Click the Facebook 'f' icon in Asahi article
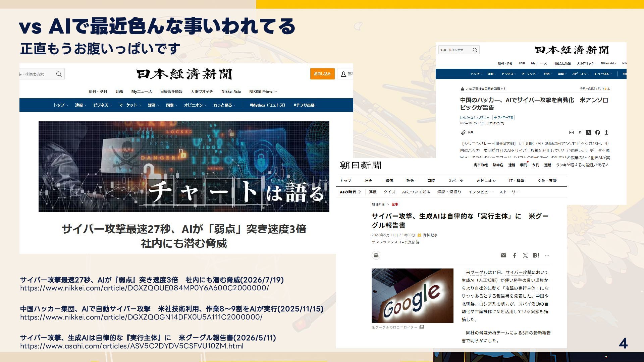The height and width of the screenshot is (362, 644). [x=515, y=255]
